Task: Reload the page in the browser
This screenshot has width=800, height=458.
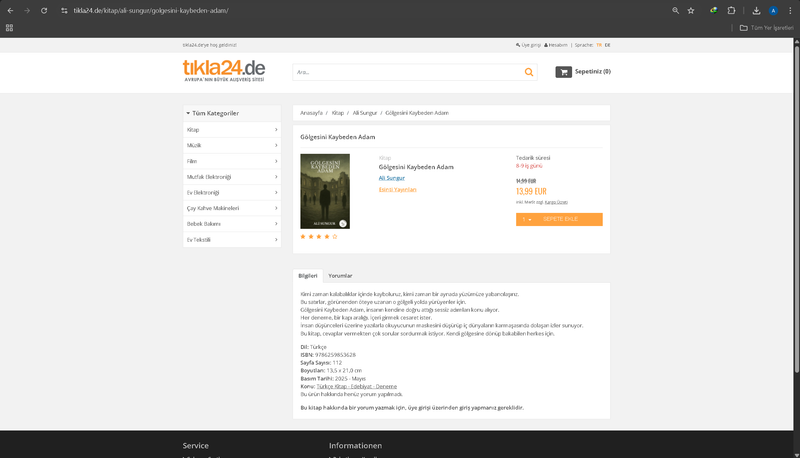Action: tap(44, 10)
